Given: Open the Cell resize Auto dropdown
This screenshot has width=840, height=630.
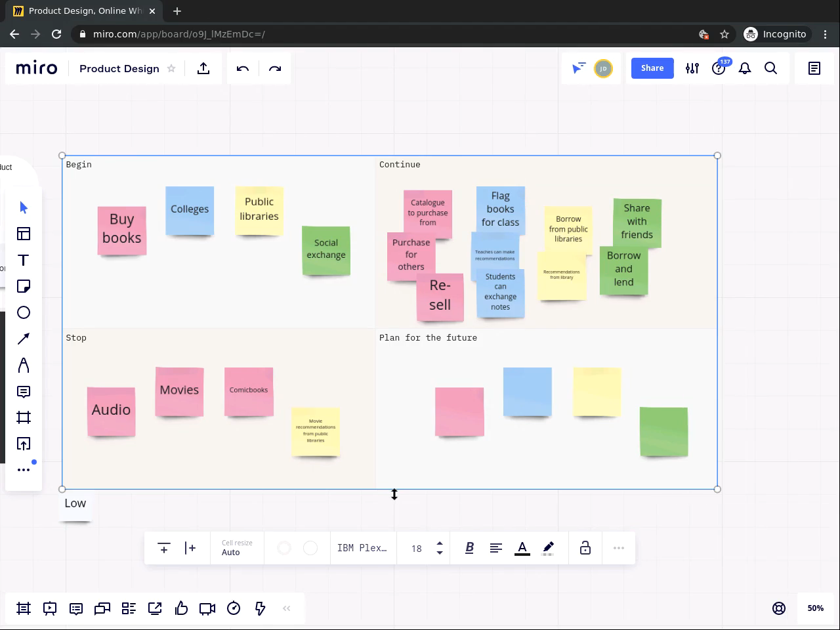Looking at the screenshot, I should pos(237,548).
